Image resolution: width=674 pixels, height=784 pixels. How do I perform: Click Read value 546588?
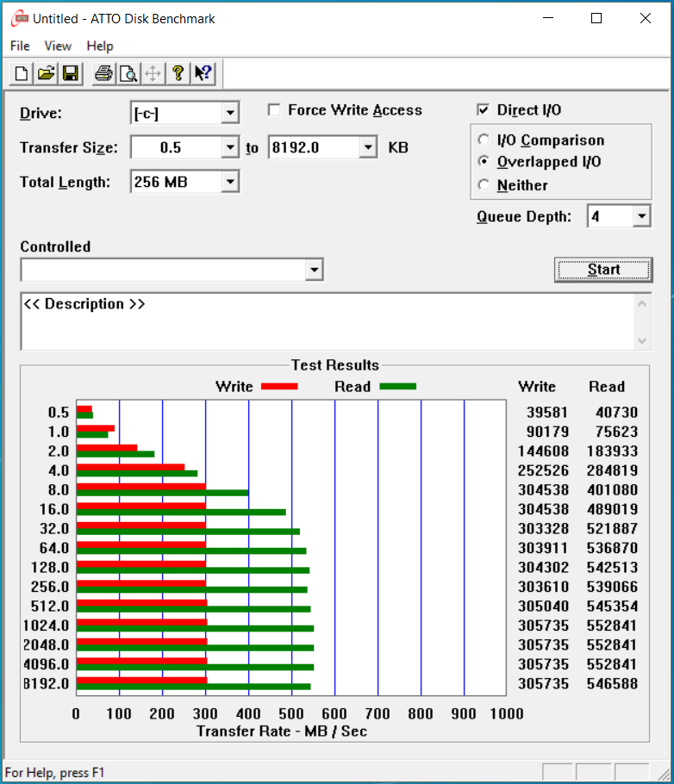point(613,683)
